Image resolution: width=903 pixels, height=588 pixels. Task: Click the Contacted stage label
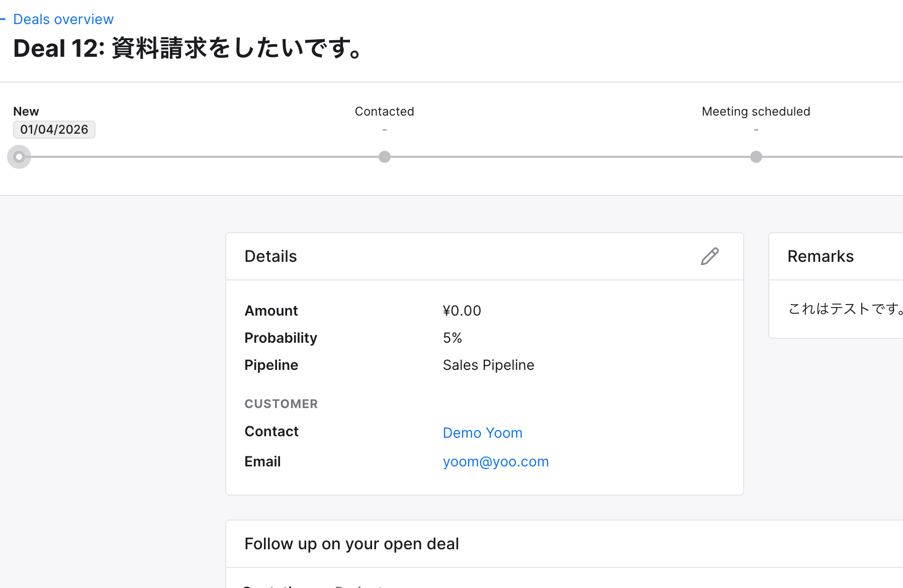pos(384,112)
